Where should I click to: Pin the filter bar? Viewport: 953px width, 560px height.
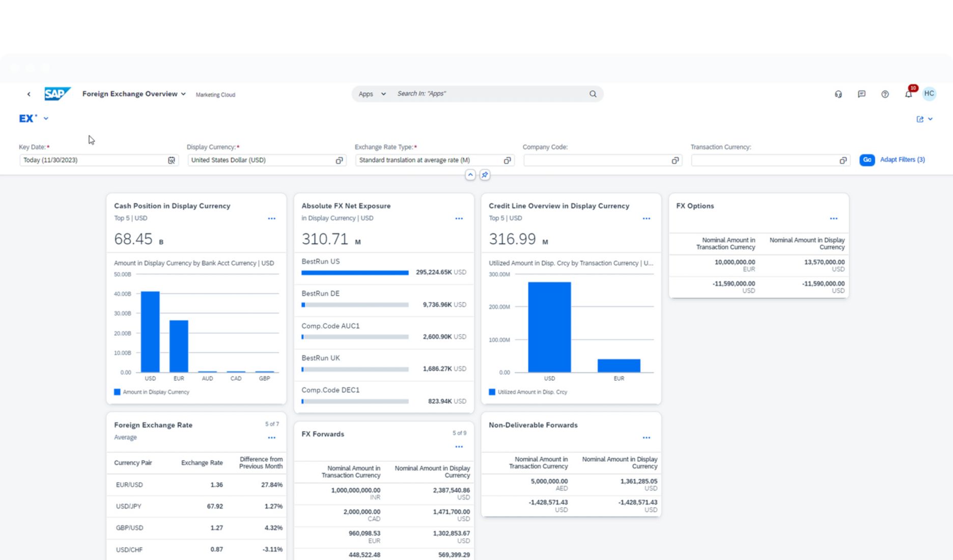pyautogui.click(x=484, y=175)
